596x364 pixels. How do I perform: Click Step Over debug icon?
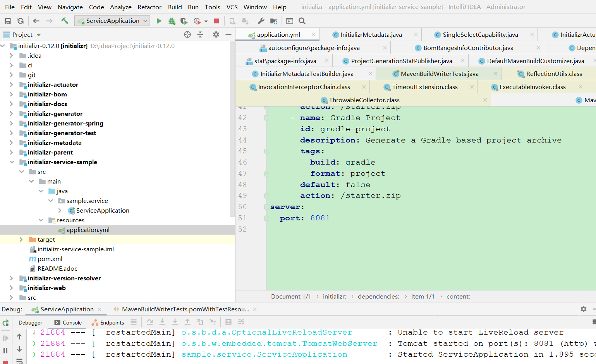149,322
